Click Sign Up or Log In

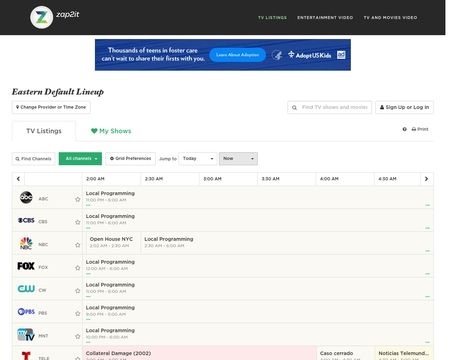coord(404,107)
